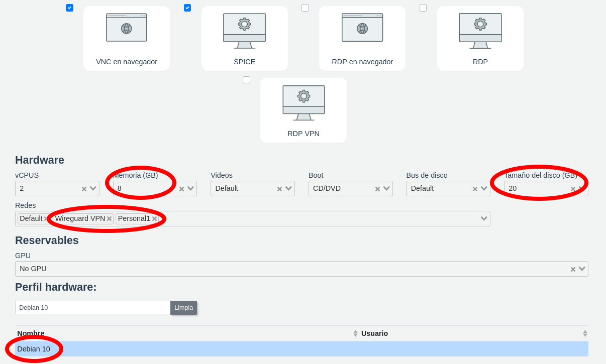The height and width of the screenshot is (364, 606).
Task: Open the GPU selection dropdown
Action: (582, 269)
